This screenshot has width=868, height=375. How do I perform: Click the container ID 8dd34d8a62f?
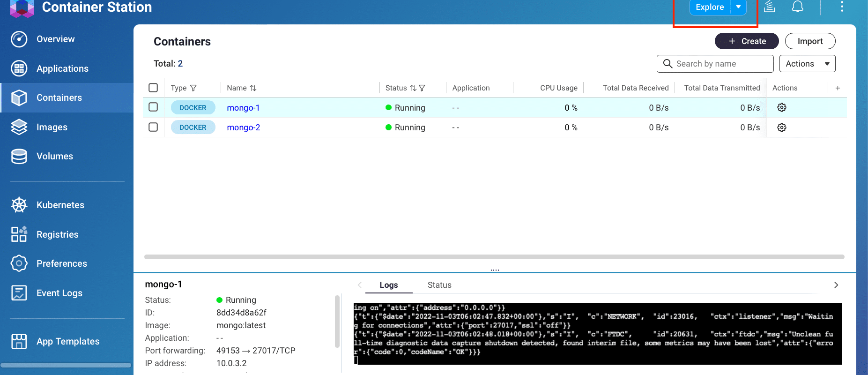241,313
